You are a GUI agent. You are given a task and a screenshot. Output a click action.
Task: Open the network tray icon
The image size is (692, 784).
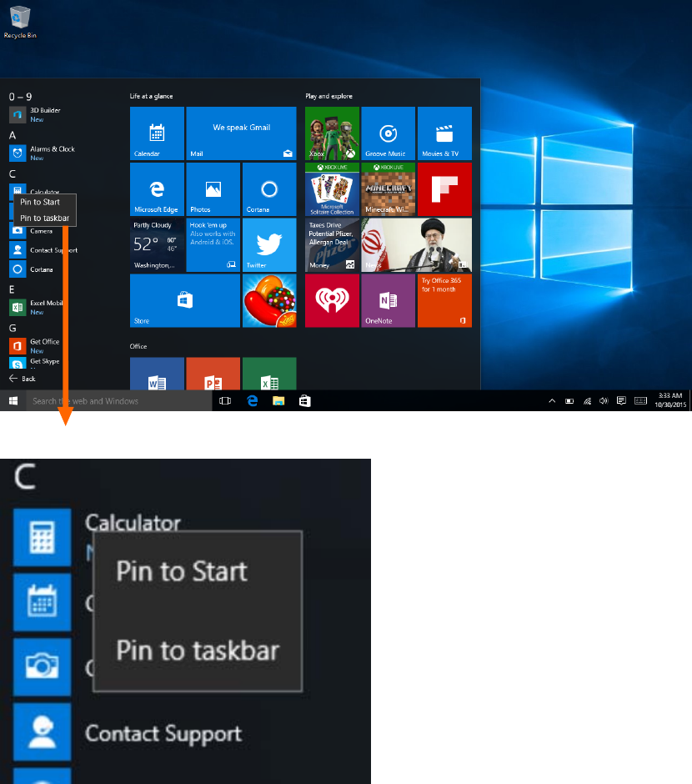tap(588, 401)
